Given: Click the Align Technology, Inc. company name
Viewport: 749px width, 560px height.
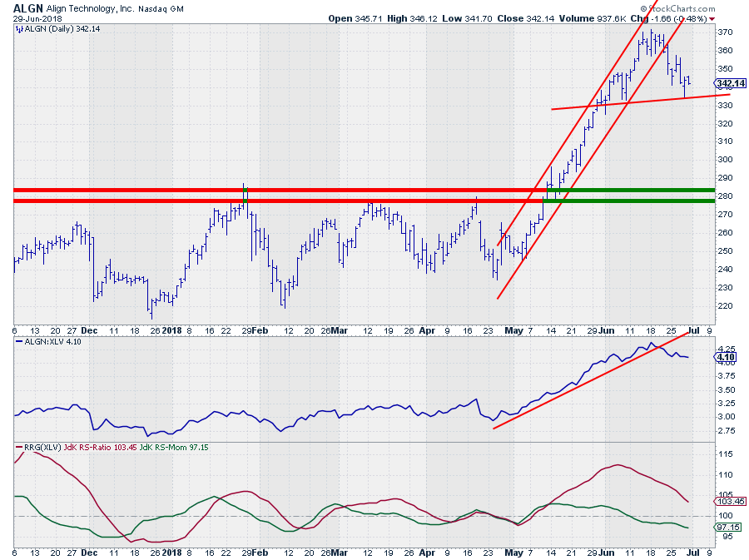Looking at the screenshot, I should 90,8.
